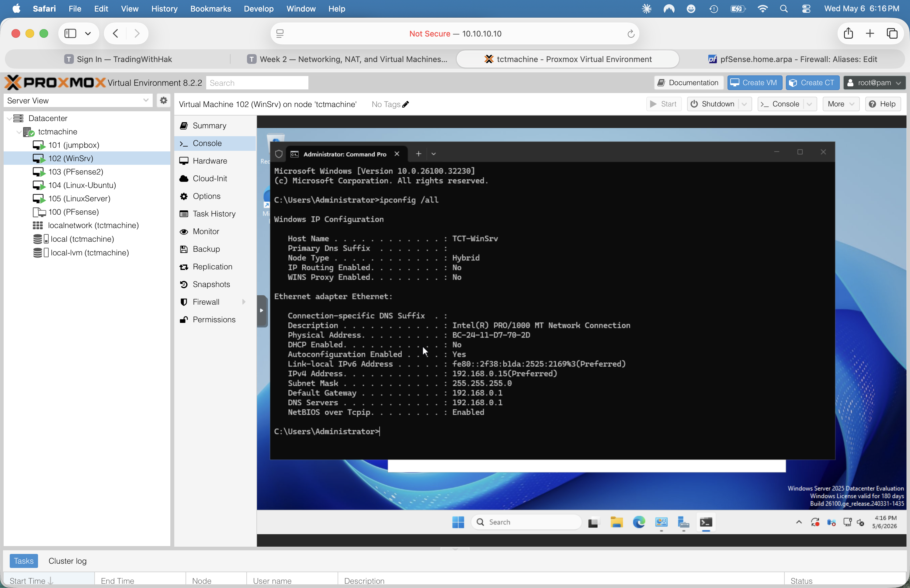Select local-lvm (tctmachine) storage
This screenshot has width=910, height=588.
[90, 253]
